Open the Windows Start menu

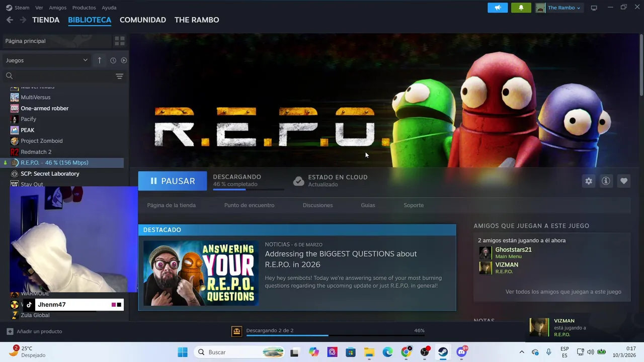(183, 352)
